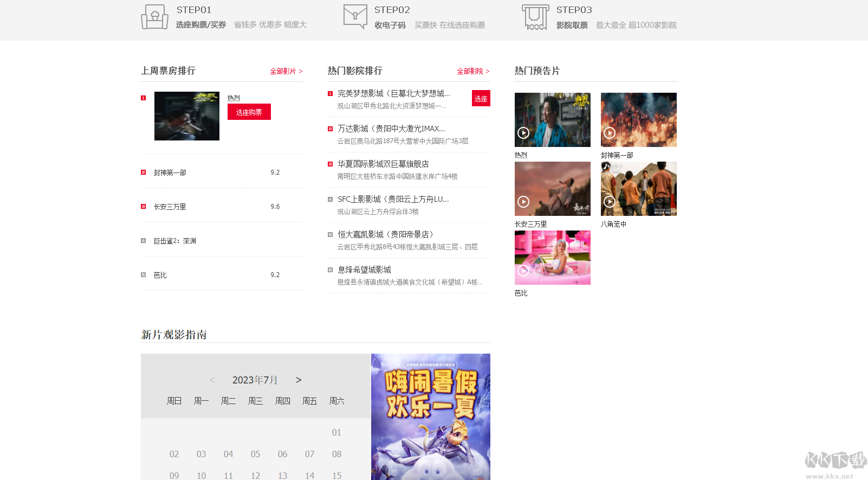Open 全部影院 link
The width and height of the screenshot is (868, 480).
coord(474,71)
